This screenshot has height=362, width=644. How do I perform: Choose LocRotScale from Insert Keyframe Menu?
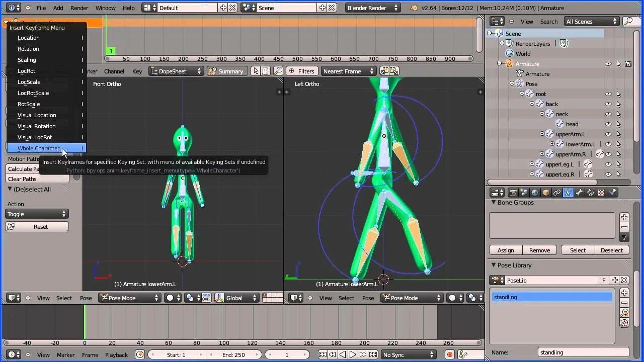(46, 93)
